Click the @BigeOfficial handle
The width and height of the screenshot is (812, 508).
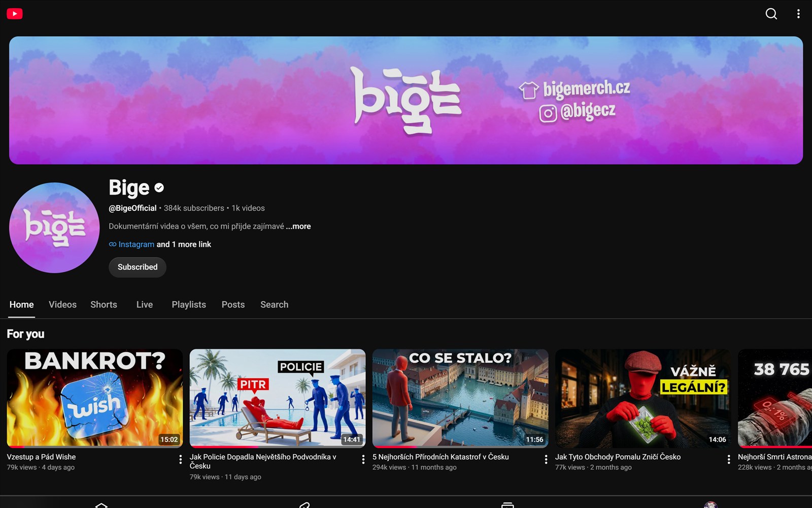click(132, 208)
